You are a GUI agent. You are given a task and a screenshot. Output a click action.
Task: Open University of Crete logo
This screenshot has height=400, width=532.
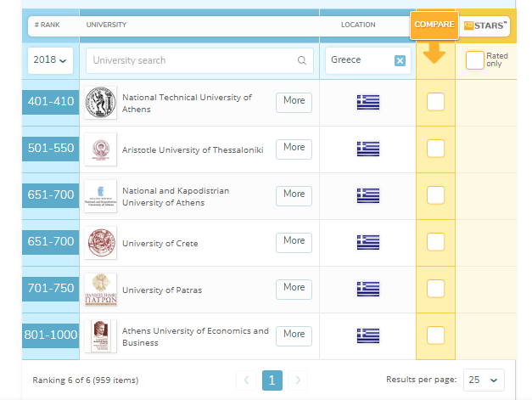pos(100,243)
